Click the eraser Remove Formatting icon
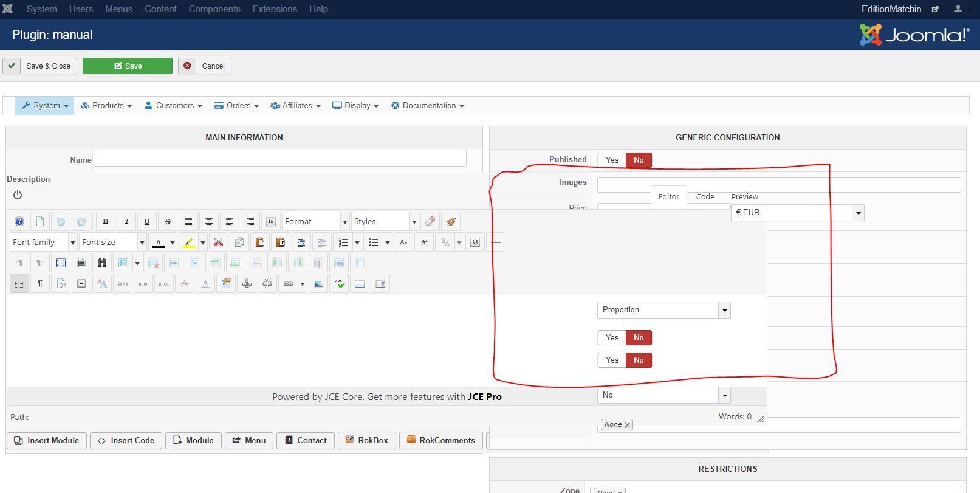The width and height of the screenshot is (980, 493). click(x=430, y=221)
